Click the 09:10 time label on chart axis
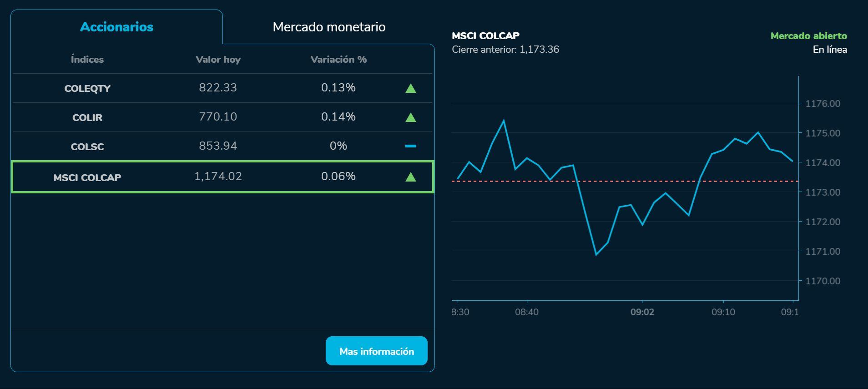Image resolution: width=868 pixels, height=389 pixels. [x=723, y=312]
